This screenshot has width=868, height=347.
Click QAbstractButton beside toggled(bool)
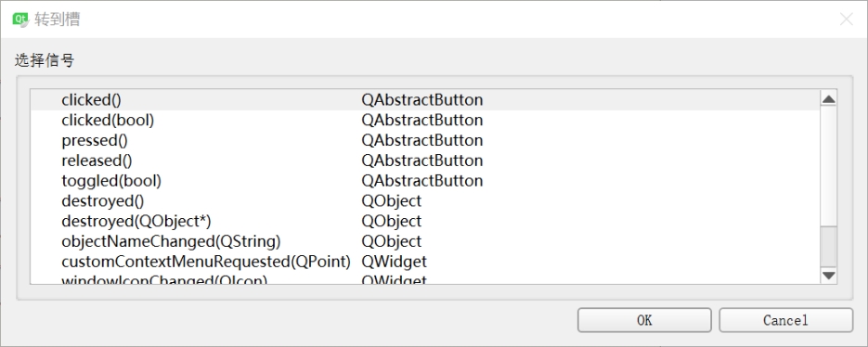(x=422, y=181)
